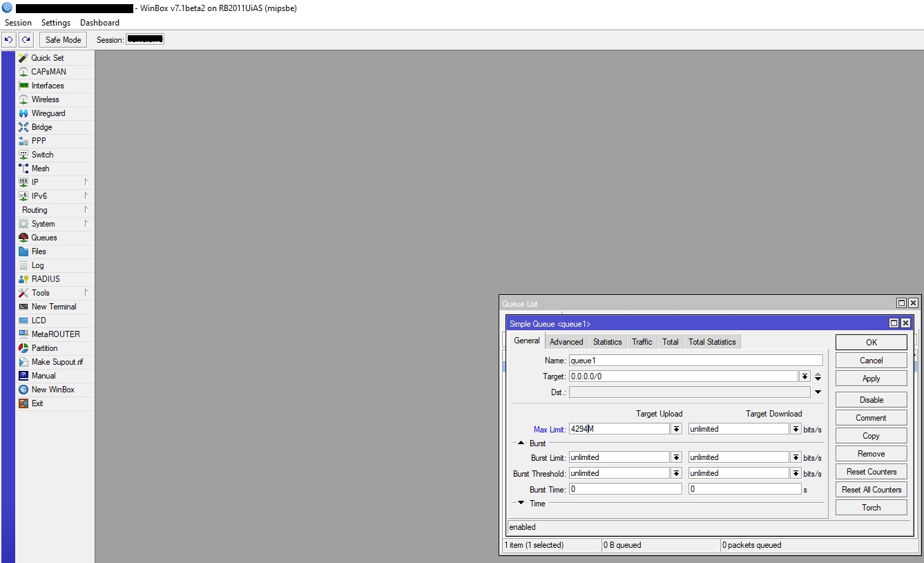Image resolution: width=924 pixels, height=563 pixels.
Task: Open RADIUS settings
Action: coord(55,279)
